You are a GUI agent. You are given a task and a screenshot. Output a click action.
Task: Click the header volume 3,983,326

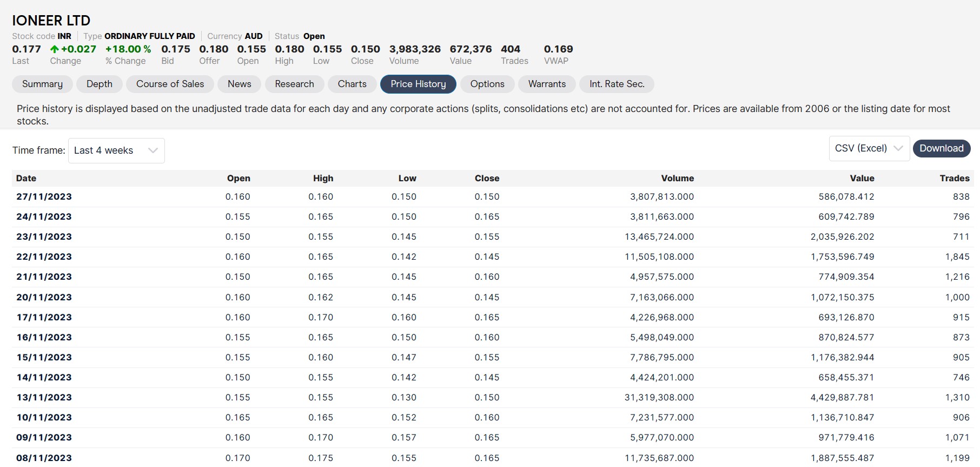pos(415,49)
